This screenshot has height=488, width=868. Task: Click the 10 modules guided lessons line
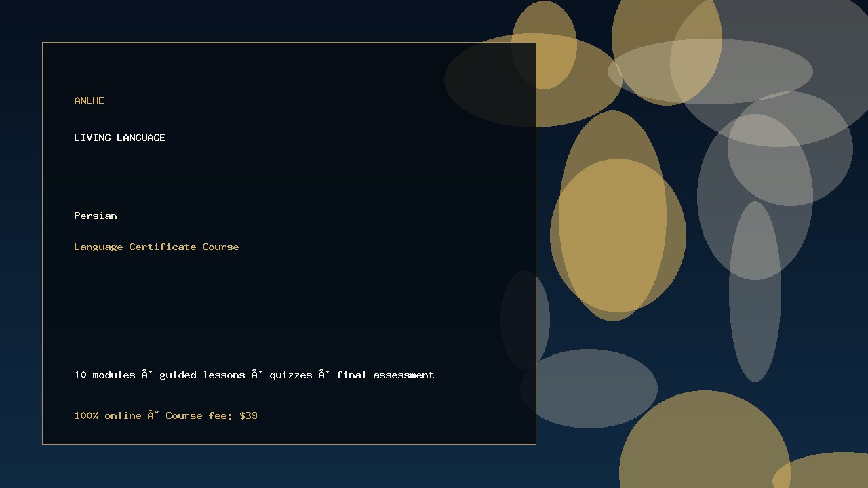point(254,375)
